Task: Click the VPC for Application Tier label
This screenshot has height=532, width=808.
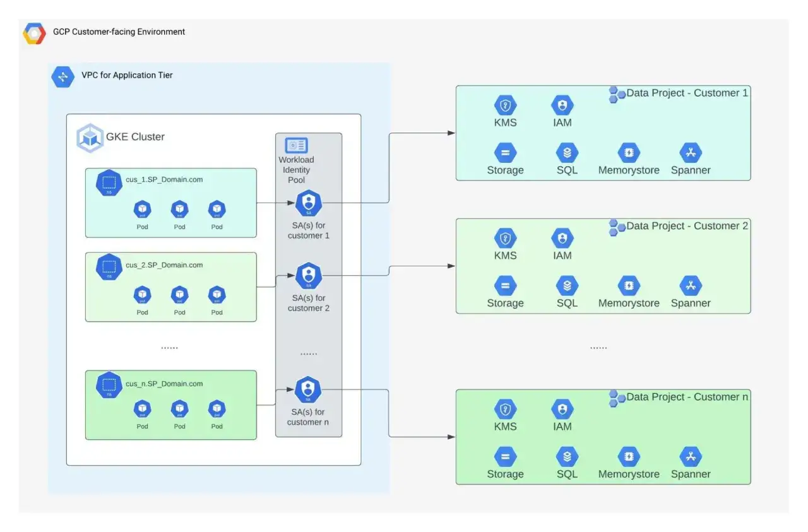Action: point(127,75)
